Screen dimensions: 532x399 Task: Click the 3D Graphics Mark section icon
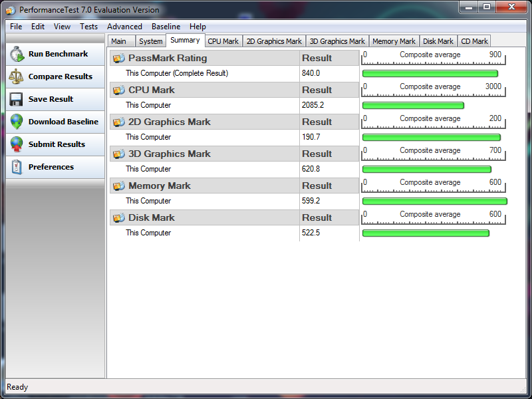tap(119, 154)
